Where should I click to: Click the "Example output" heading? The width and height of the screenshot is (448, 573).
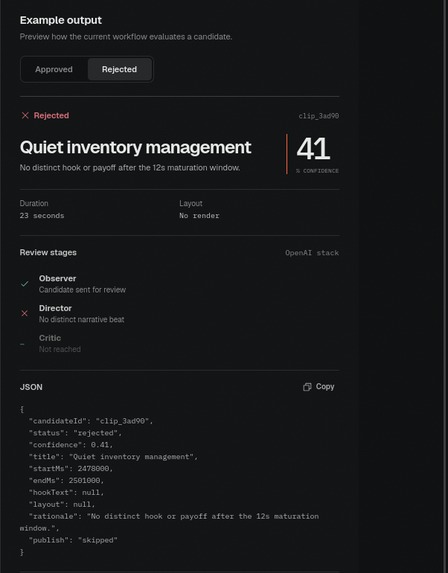pos(61,20)
